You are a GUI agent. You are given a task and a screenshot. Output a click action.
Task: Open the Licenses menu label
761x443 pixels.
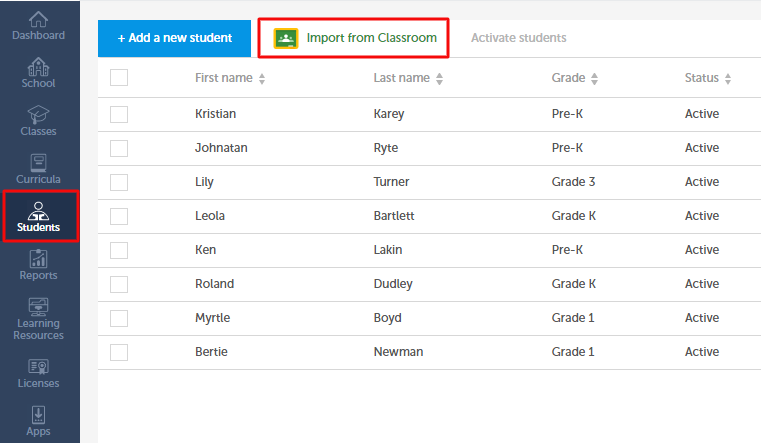pos(38,383)
